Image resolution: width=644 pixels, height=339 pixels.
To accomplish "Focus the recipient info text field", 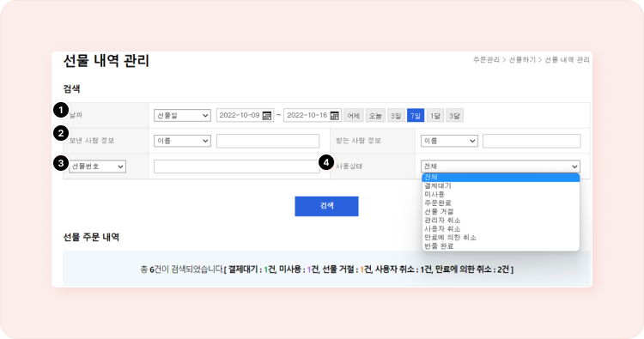I will pos(532,141).
